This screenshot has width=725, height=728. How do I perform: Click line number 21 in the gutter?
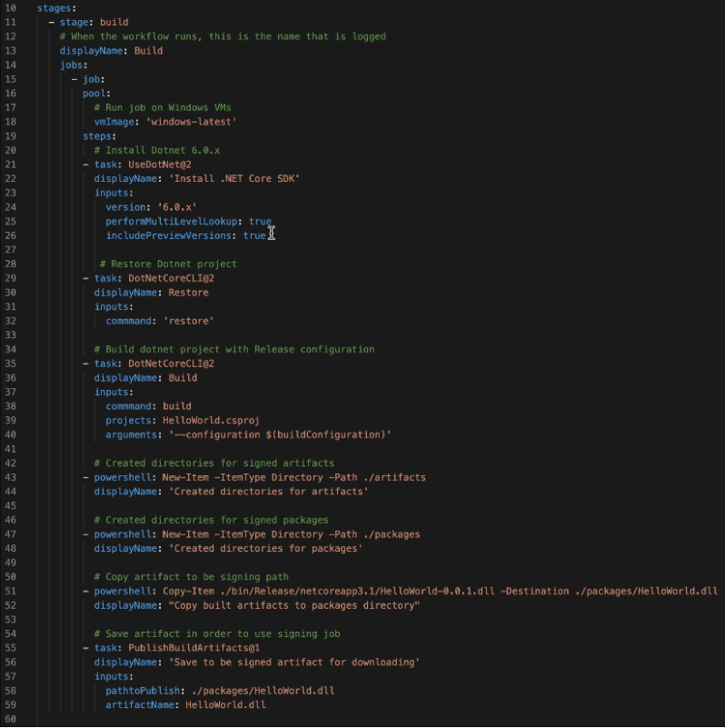pos(11,165)
